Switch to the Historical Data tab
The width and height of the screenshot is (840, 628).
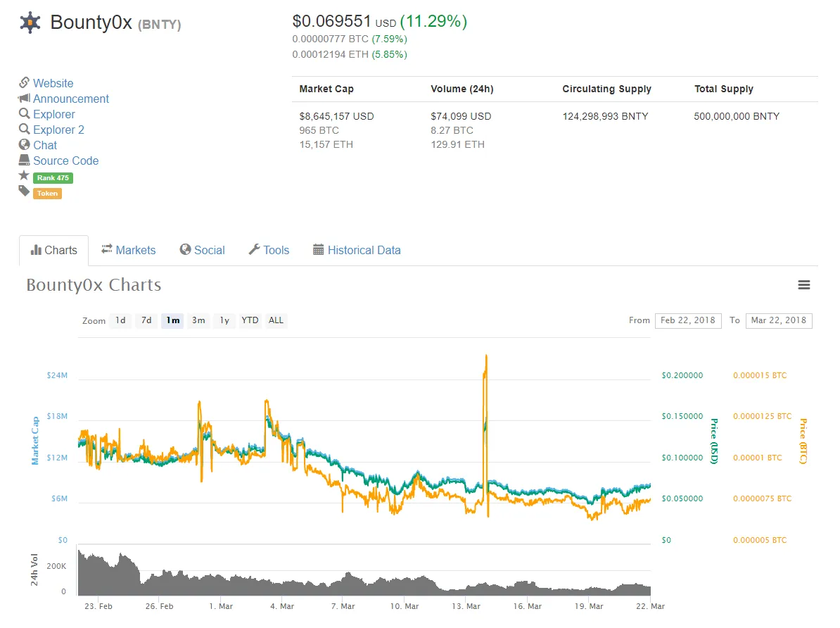[357, 251]
